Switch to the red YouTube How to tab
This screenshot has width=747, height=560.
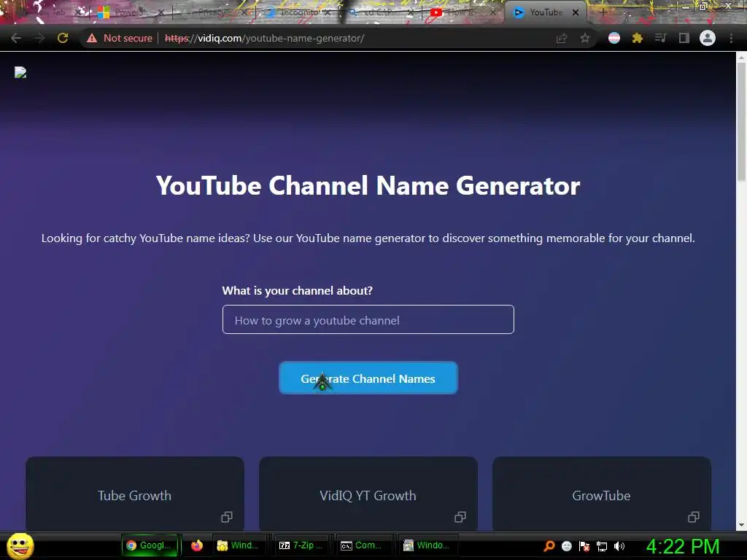pos(462,12)
